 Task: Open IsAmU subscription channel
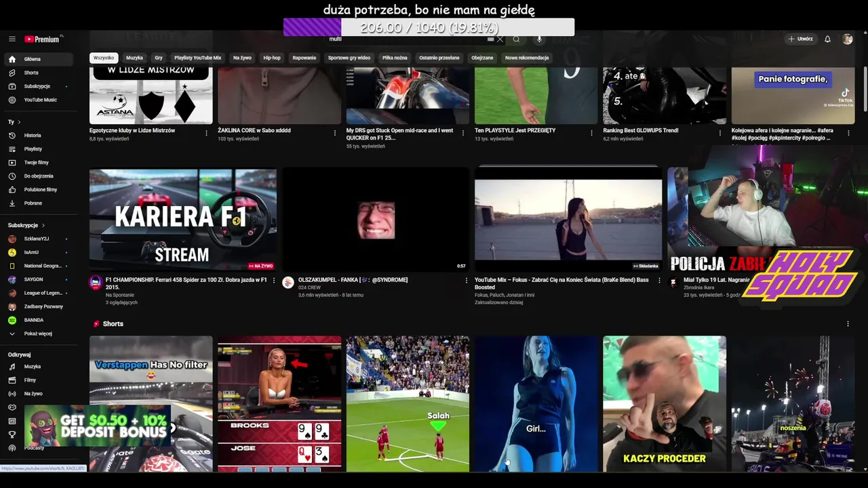click(39, 252)
